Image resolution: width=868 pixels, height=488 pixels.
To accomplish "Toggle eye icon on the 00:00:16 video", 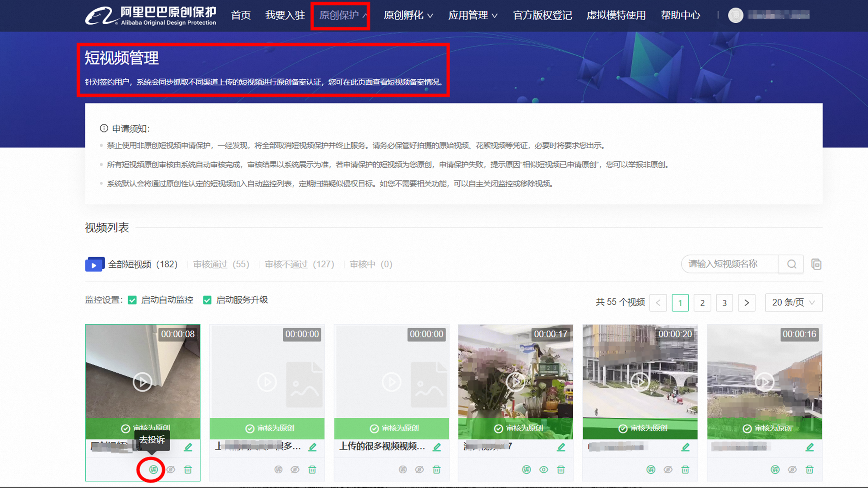I will pos(792,469).
